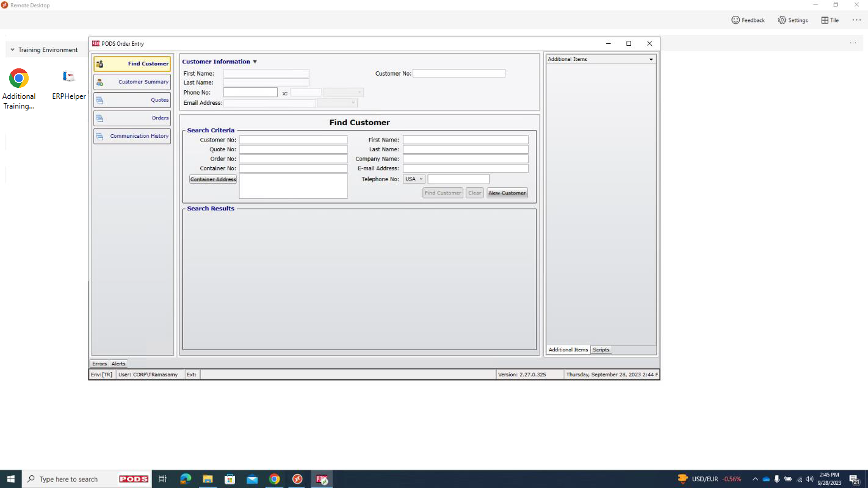Show hidden system tray icons

[755, 479]
